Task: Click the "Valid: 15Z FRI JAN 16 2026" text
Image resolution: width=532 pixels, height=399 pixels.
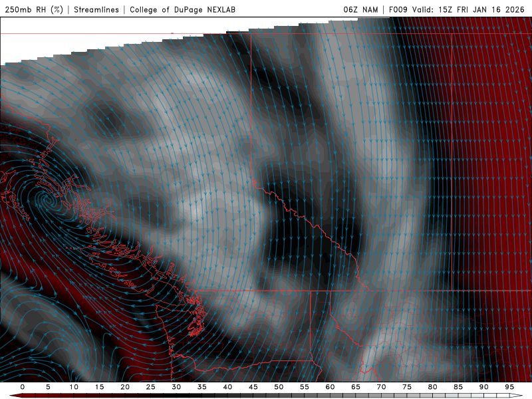Action: 468,9
